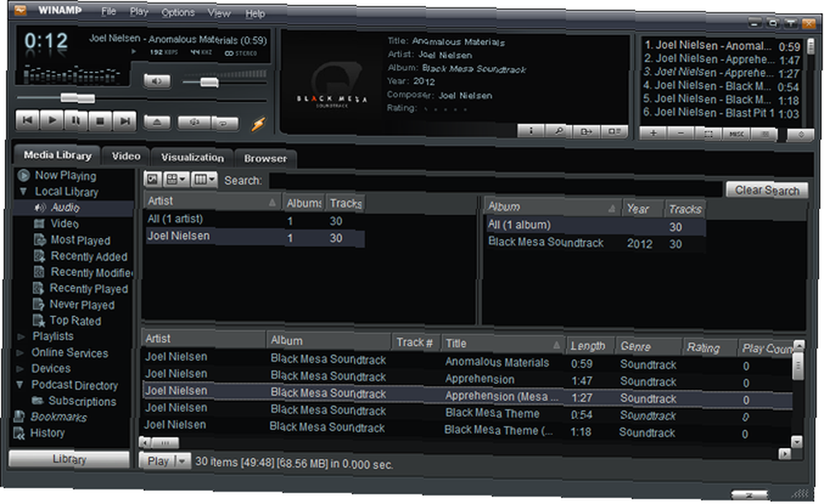Open the dropdown arrow beside the bottom Play button
The width and height of the screenshot is (824, 504).
(x=182, y=461)
